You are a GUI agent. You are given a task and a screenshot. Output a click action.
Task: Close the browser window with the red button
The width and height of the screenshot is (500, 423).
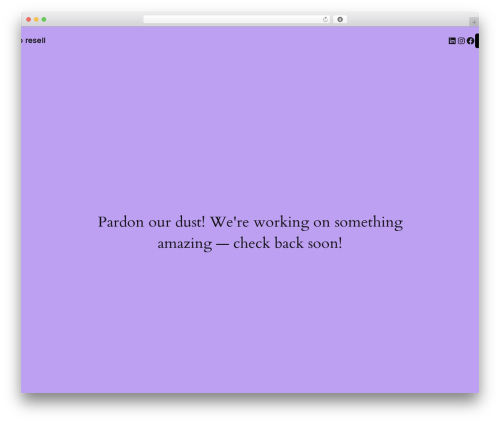point(29,19)
